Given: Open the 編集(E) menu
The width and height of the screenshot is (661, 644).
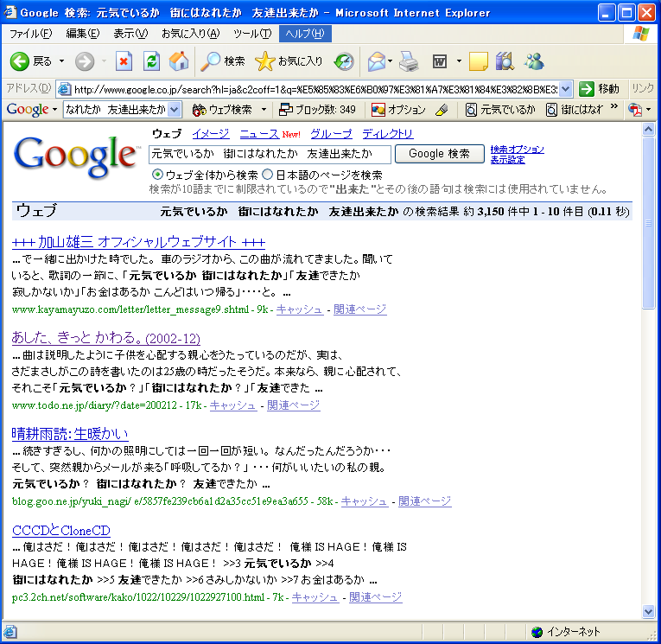Looking at the screenshot, I should [83, 34].
